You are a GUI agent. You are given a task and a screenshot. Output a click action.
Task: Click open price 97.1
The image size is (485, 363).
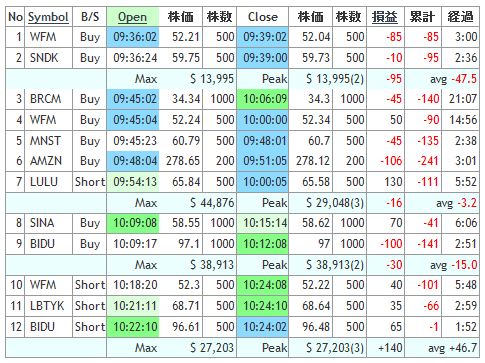(189, 244)
